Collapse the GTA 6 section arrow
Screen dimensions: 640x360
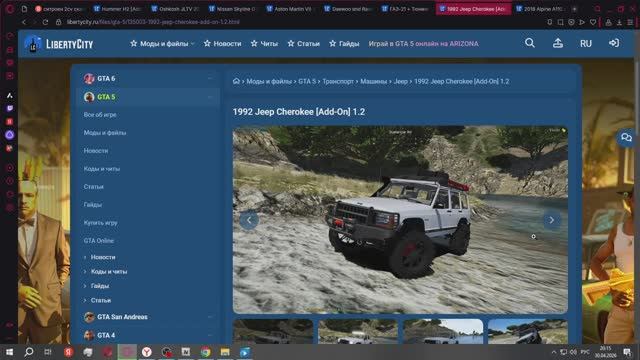pyautogui.click(x=210, y=78)
